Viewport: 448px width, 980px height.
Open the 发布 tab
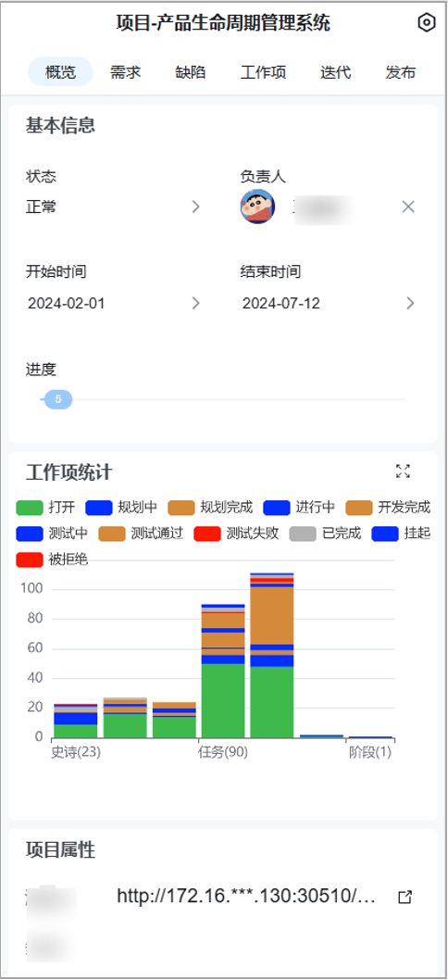point(401,72)
